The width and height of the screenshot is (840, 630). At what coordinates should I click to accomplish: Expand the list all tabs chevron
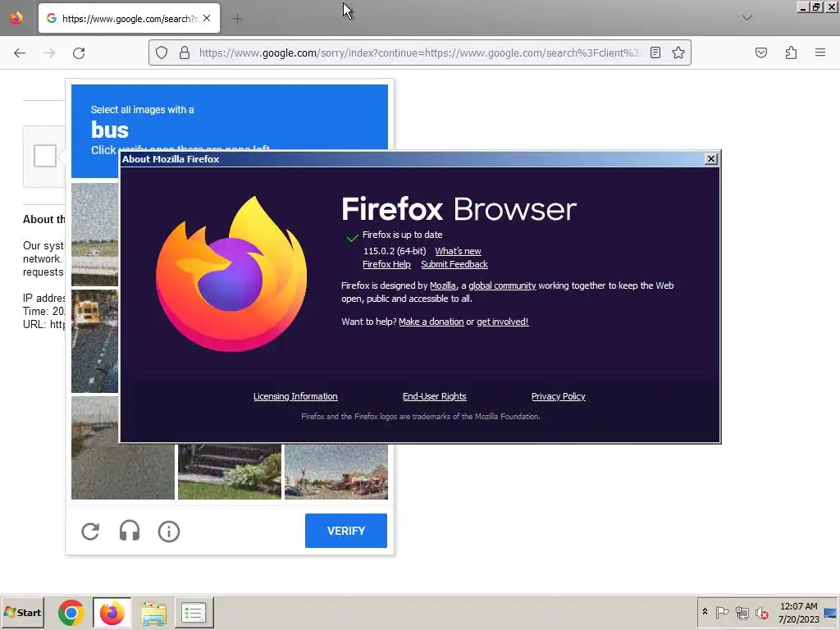pos(747,18)
